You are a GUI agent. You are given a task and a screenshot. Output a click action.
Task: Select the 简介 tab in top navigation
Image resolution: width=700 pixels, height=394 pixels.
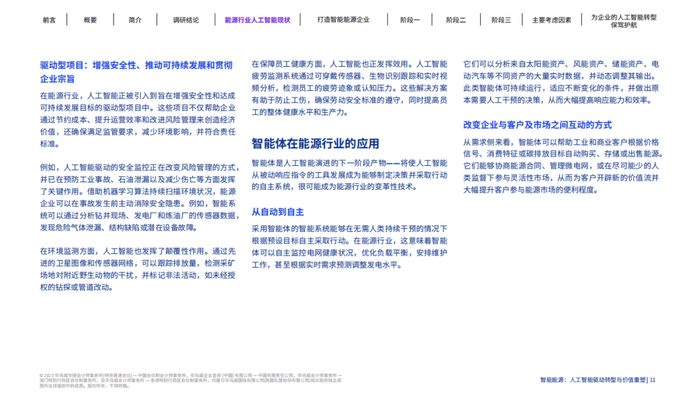pos(135,20)
